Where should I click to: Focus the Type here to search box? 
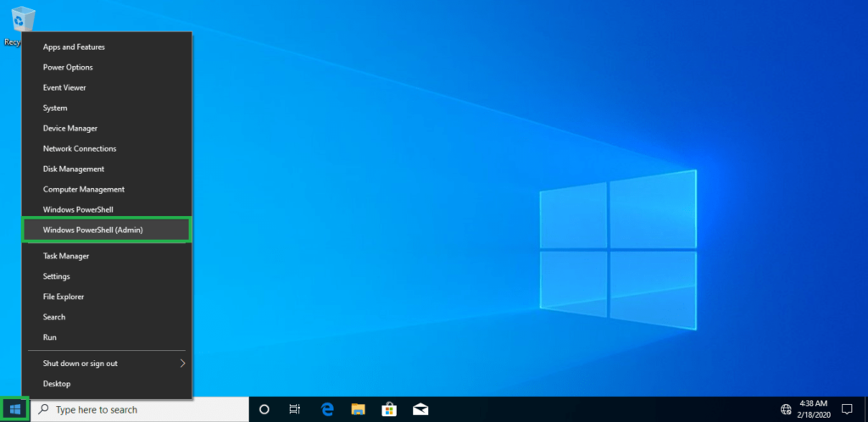coord(139,409)
